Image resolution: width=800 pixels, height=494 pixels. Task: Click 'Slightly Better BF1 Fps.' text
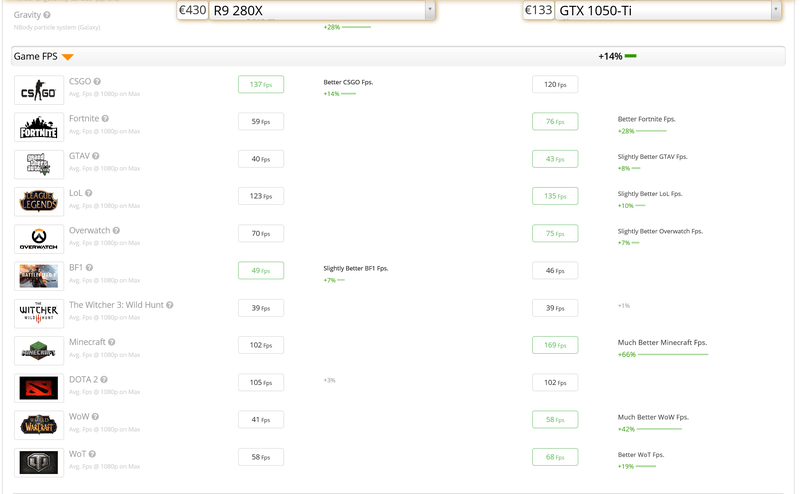[x=356, y=268]
